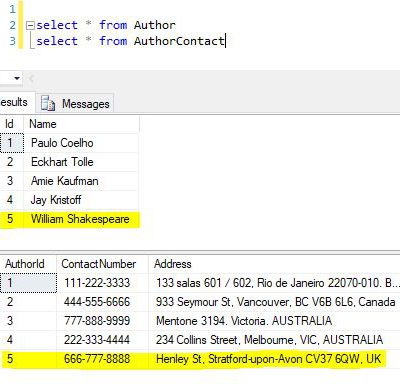The image size is (400, 387).
Task: Click line number 2 in the editor gutter
Action: coord(12,25)
